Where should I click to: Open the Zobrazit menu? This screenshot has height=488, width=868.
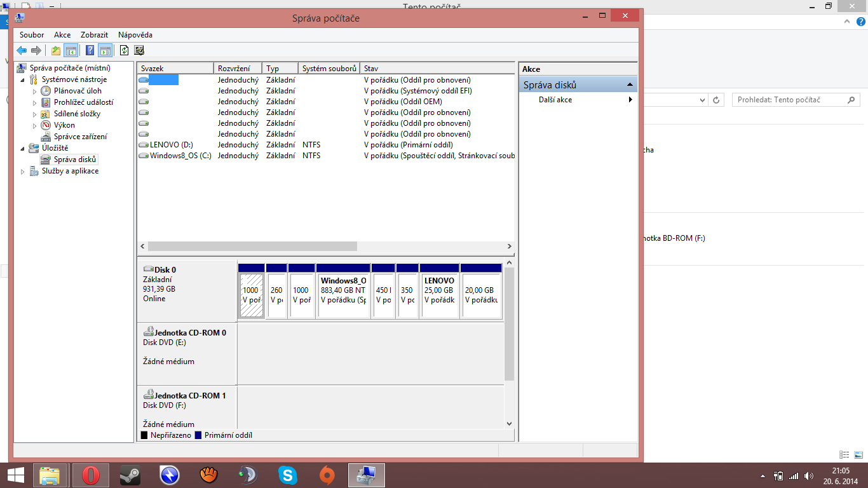94,35
